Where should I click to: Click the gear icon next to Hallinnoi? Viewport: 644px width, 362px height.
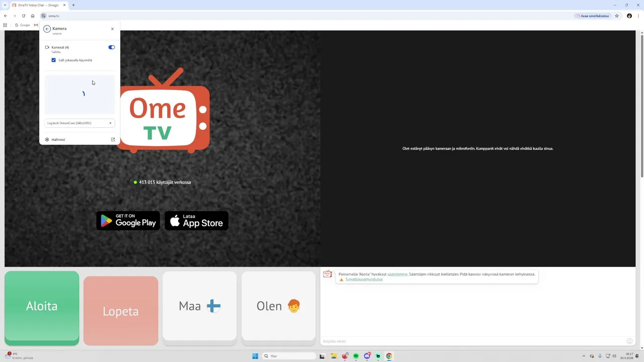coord(47,139)
